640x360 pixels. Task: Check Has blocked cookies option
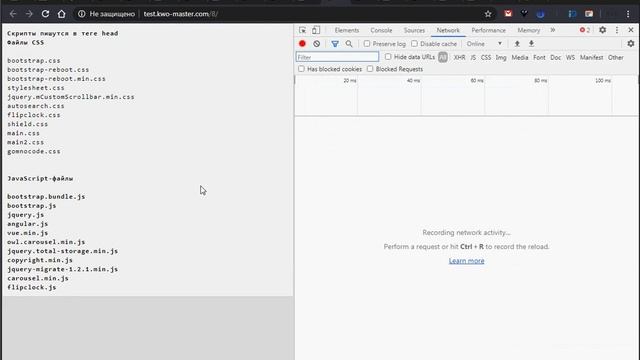301,69
